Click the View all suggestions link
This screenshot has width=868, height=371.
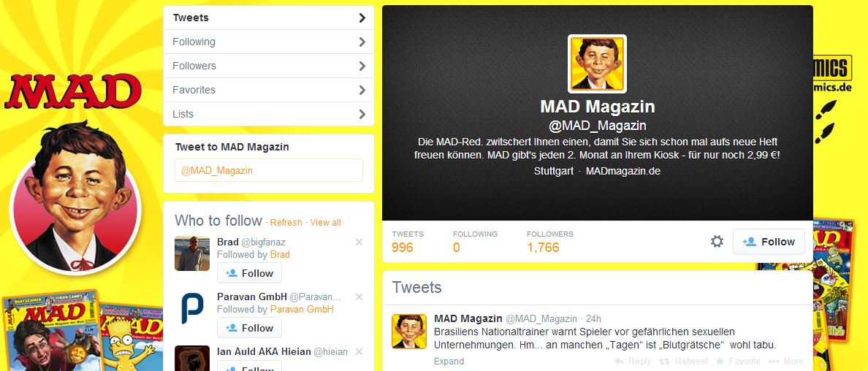coord(326,223)
